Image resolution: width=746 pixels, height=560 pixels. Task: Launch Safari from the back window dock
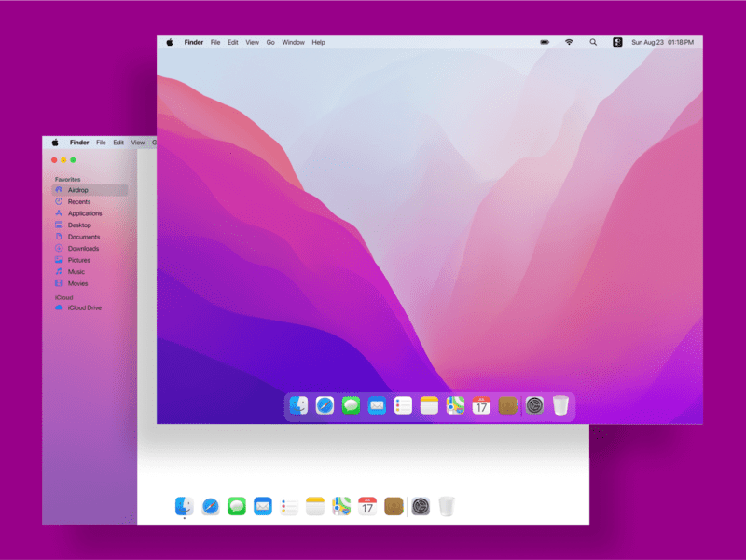[211, 506]
